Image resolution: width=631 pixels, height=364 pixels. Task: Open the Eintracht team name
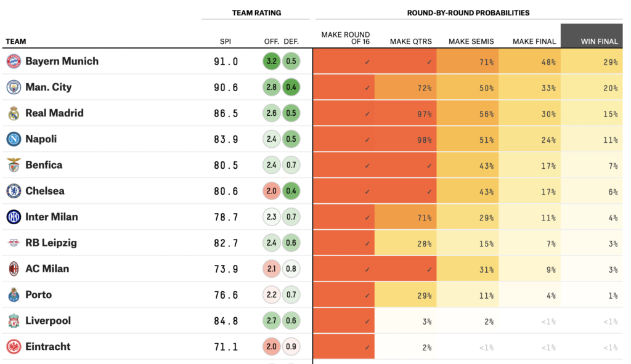(x=48, y=347)
